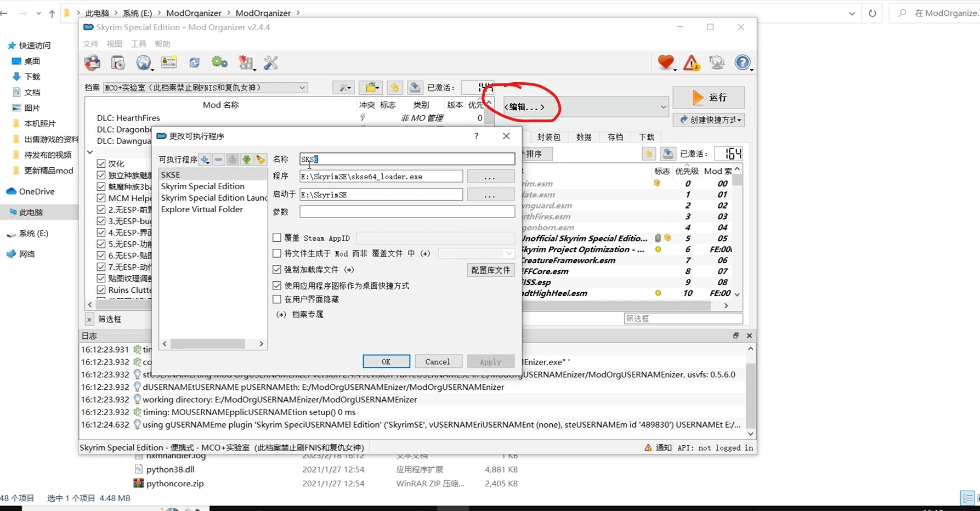Click restore backup arrow icon above mod list
The height and width of the screenshot is (511, 980).
[394, 88]
